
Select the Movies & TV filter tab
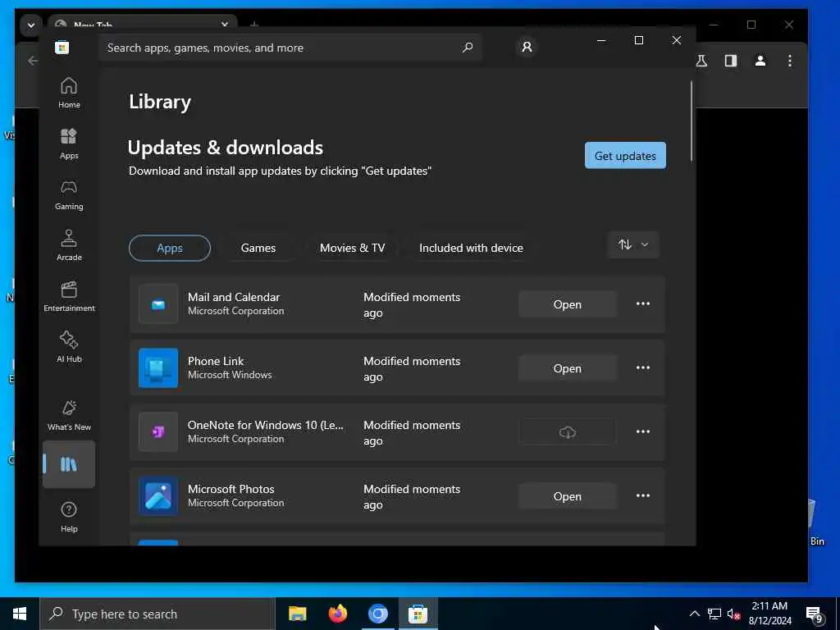352,248
